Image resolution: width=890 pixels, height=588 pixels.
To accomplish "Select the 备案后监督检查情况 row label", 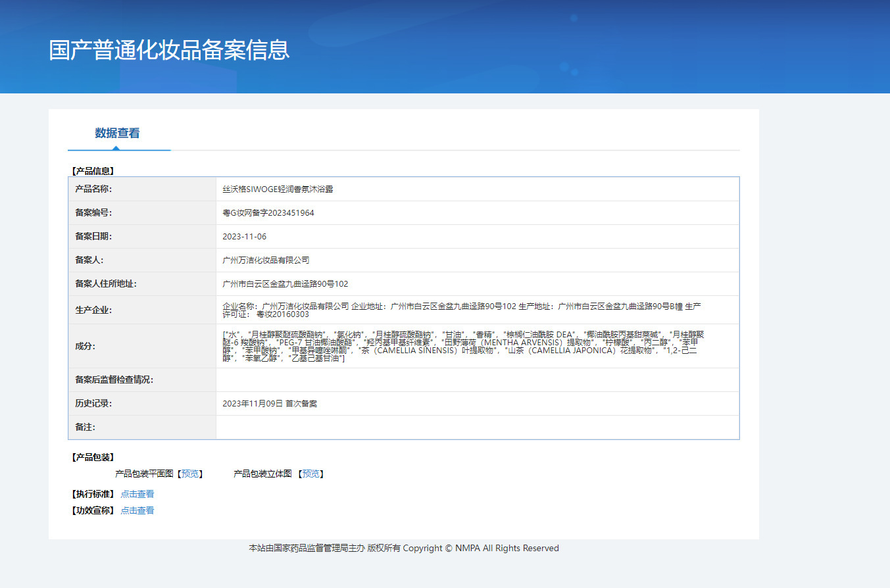I will pyautogui.click(x=114, y=380).
